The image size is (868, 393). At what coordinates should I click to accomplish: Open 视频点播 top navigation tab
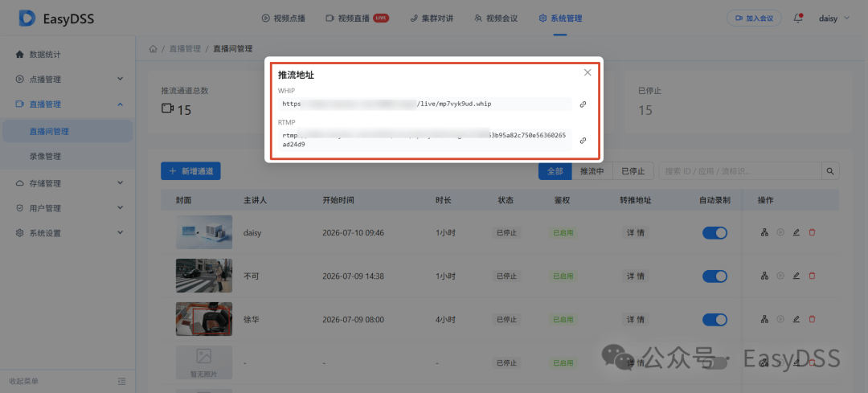[283, 18]
